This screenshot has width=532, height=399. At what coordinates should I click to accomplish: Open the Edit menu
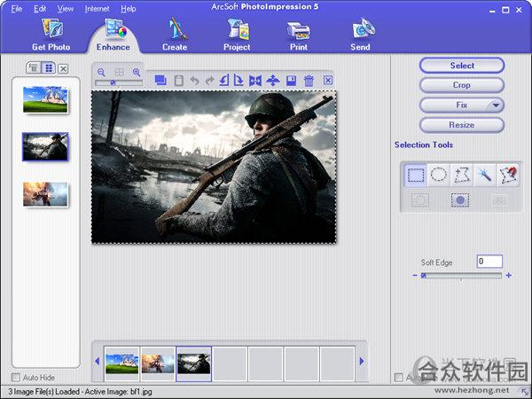[40, 9]
